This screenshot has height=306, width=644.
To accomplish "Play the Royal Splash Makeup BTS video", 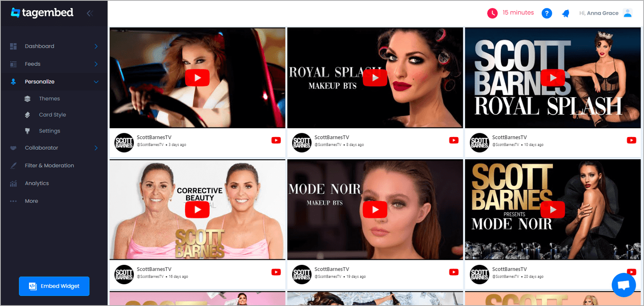I will [x=375, y=78].
